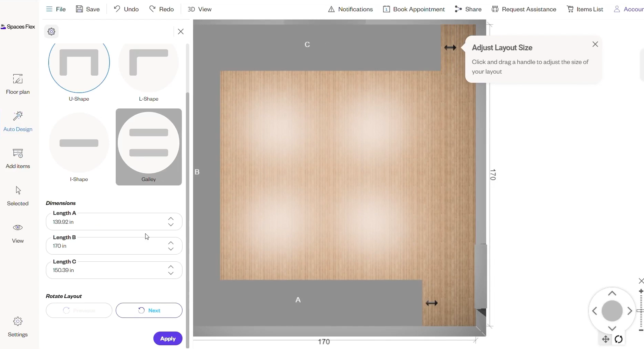Viewport: 644px width, 349px height.
Task: Open the Notifications panel
Action: 350,9
